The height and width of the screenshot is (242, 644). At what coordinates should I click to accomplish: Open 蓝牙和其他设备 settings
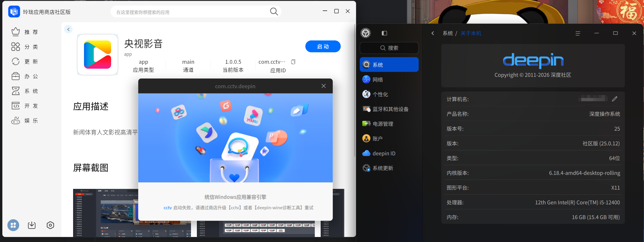pos(389,109)
